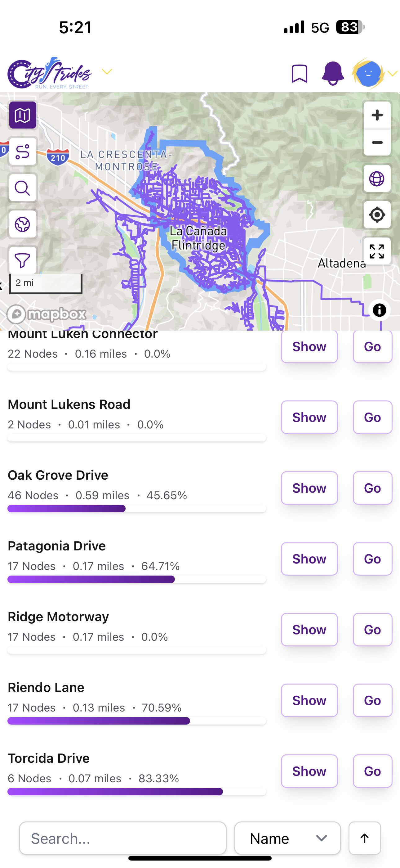Image resolution: width=400 pixels, height=868 pixels.
Task: Tap the map search magnifier icon
Action: [23, 188]
